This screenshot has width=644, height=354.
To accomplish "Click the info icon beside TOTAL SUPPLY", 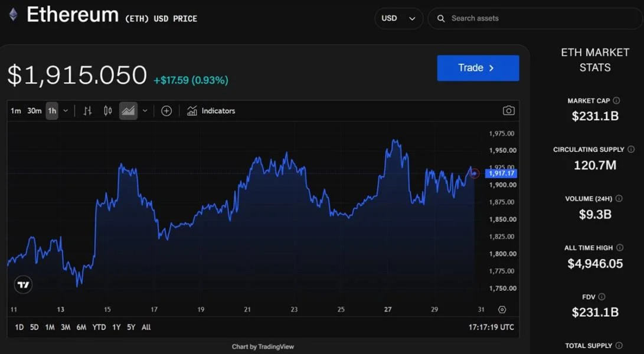I will coord(619,345).
